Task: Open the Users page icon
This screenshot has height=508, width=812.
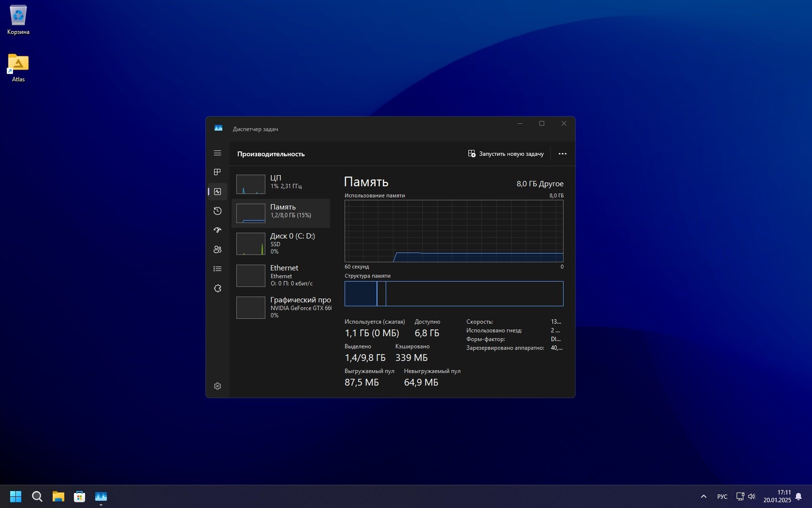Action: click(217, 250)
